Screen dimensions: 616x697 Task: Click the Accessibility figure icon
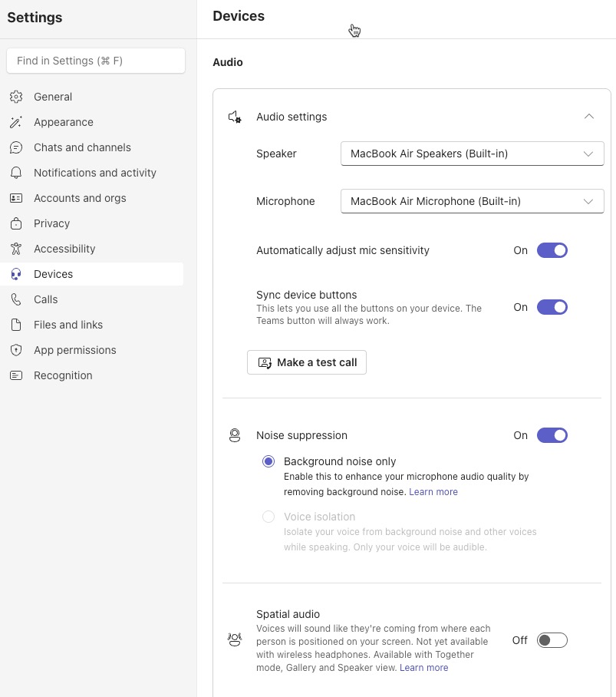click(x=16, y=249)
